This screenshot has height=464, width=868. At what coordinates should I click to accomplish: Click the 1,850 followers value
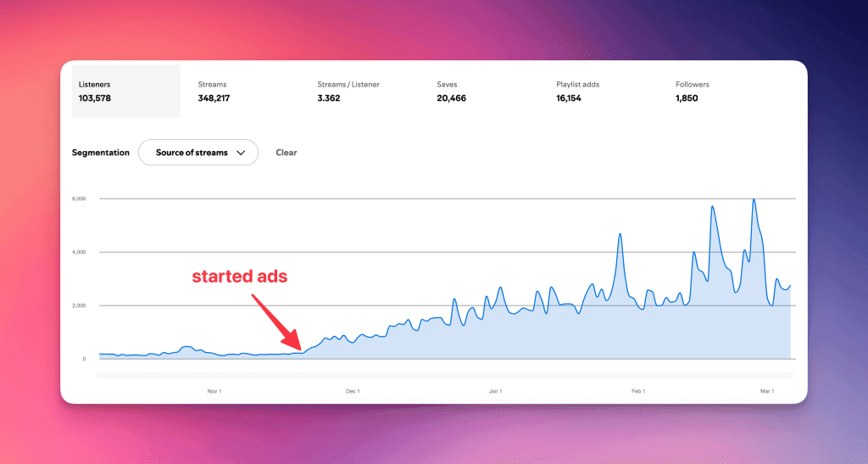(x=687, y=98)
